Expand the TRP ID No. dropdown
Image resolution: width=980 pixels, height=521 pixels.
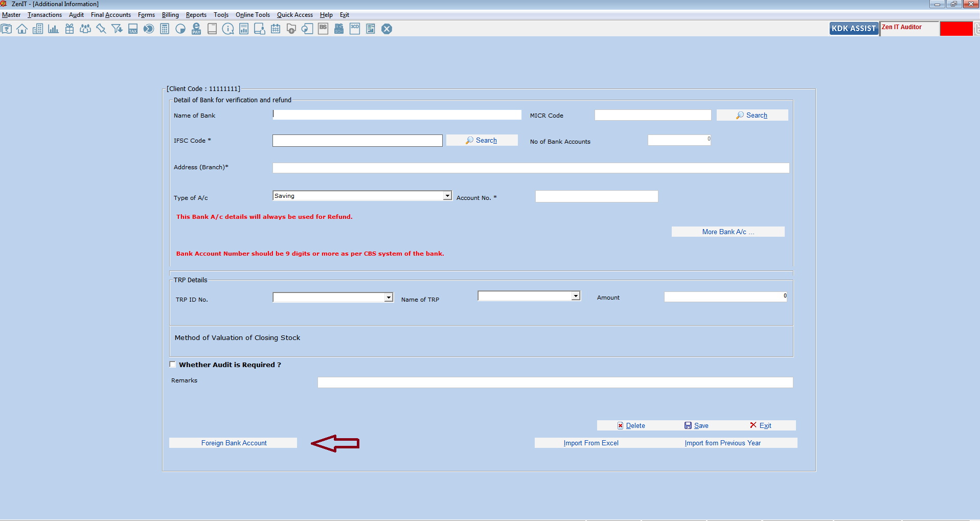[389, 298]
